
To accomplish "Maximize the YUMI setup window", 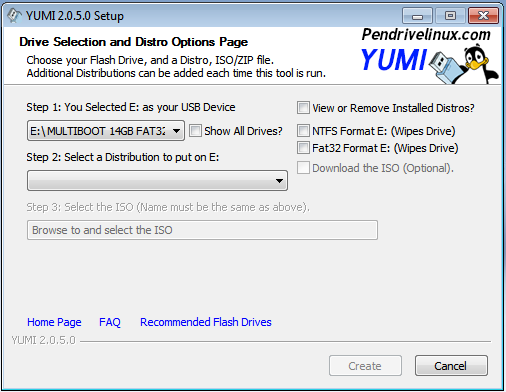I will 450,16.
